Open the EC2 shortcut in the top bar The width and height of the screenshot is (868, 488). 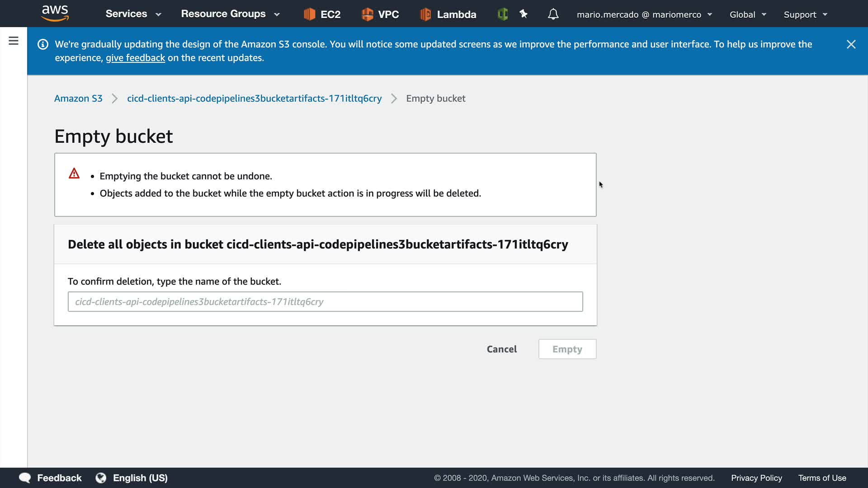[x=322, y=14]
